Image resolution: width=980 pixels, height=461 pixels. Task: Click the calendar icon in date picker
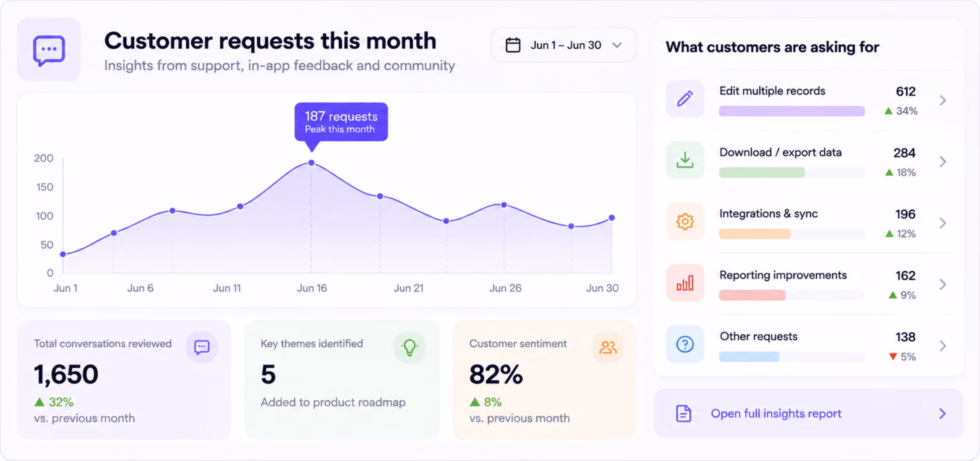pos(513,45)
